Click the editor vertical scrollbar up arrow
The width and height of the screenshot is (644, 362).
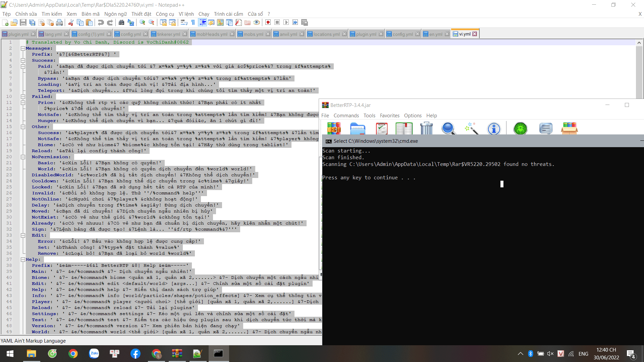[639, 43]
